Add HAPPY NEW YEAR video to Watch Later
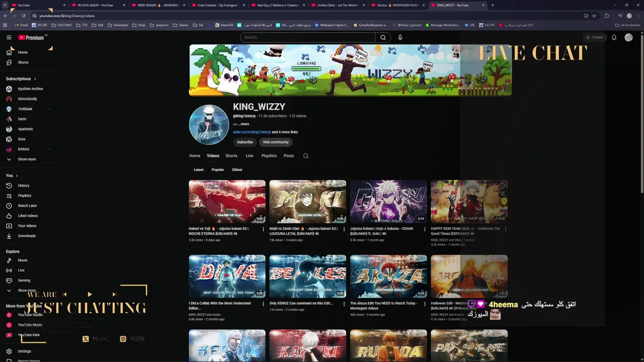 [x=502, y=186]
